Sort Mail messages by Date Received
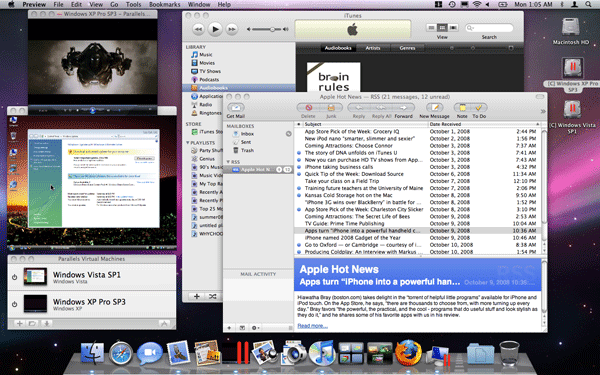600x375 pixels. 484,124
